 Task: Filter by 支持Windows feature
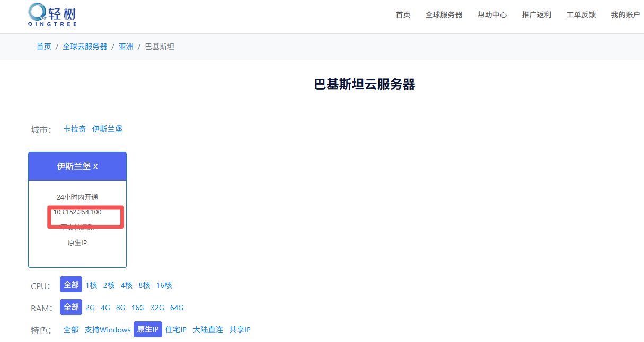(107, 330)
